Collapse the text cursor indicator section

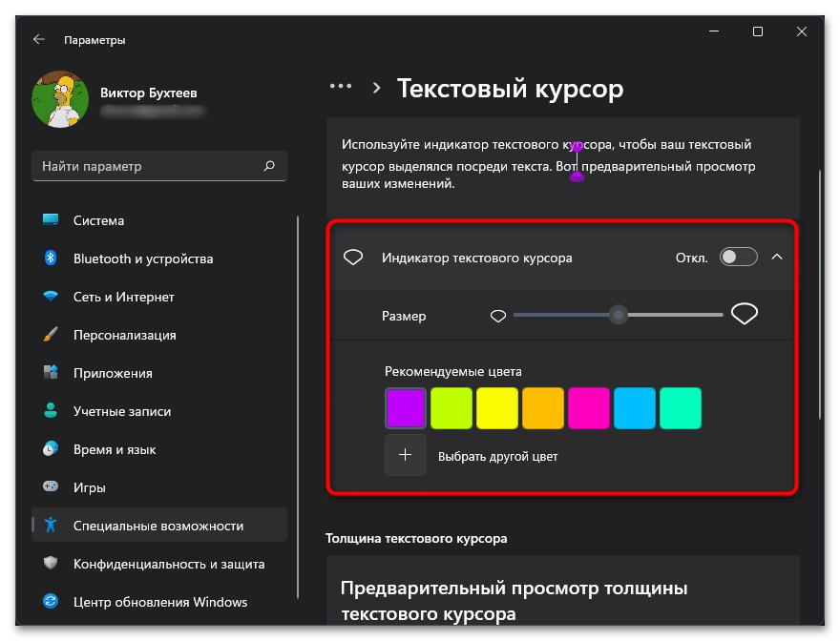click(777, 257)
